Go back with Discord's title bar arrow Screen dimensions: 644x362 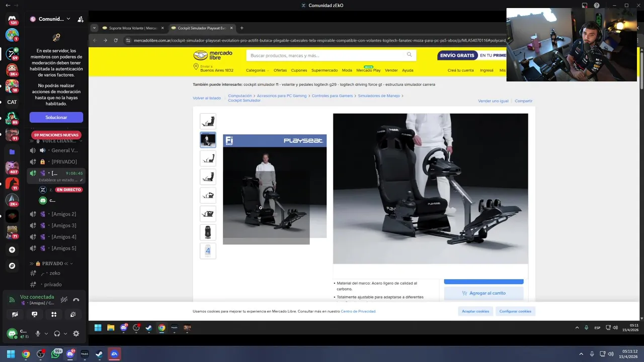pyautogui.click(x=8, y=5)
